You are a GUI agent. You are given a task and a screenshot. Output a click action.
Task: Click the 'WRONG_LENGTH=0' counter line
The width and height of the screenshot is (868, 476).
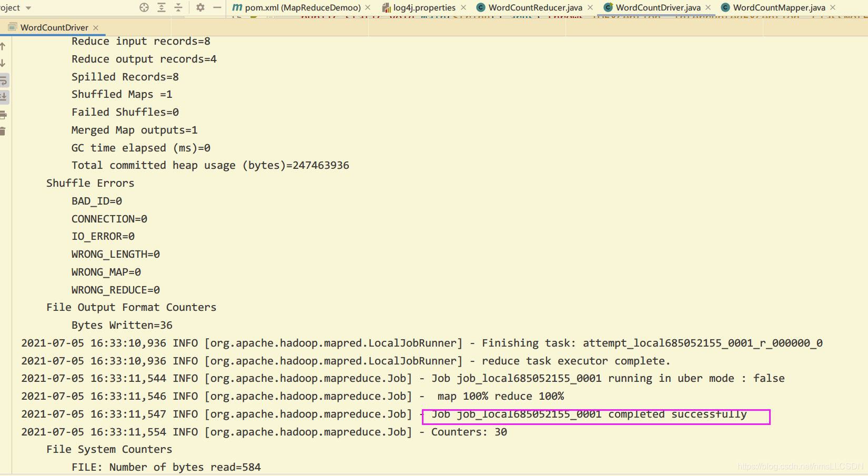click(116, 255)
